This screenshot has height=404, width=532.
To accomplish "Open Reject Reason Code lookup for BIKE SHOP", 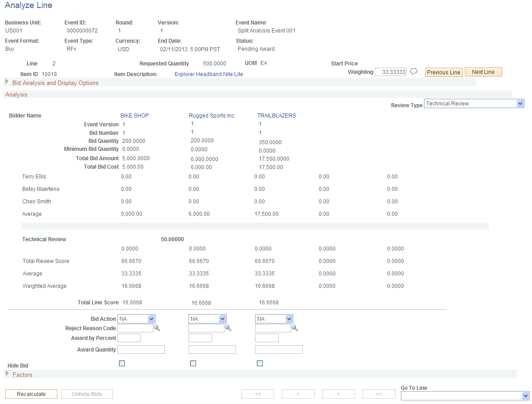I will 158,328.
